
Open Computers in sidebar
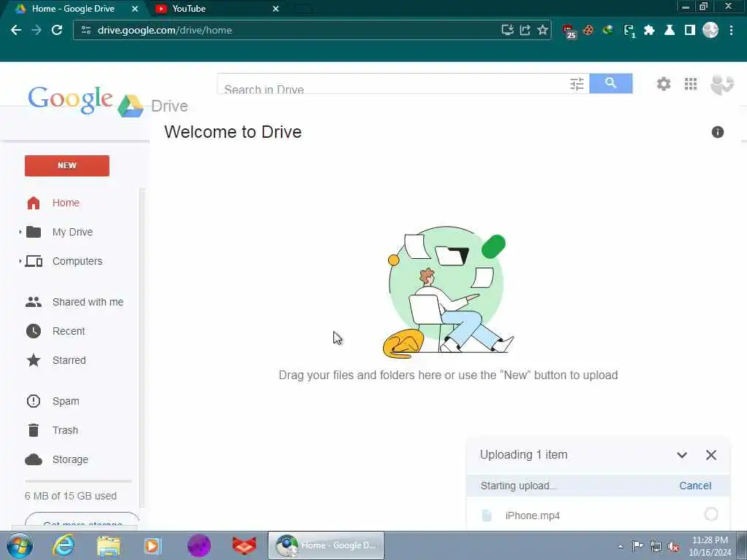(x=77, y=261)
